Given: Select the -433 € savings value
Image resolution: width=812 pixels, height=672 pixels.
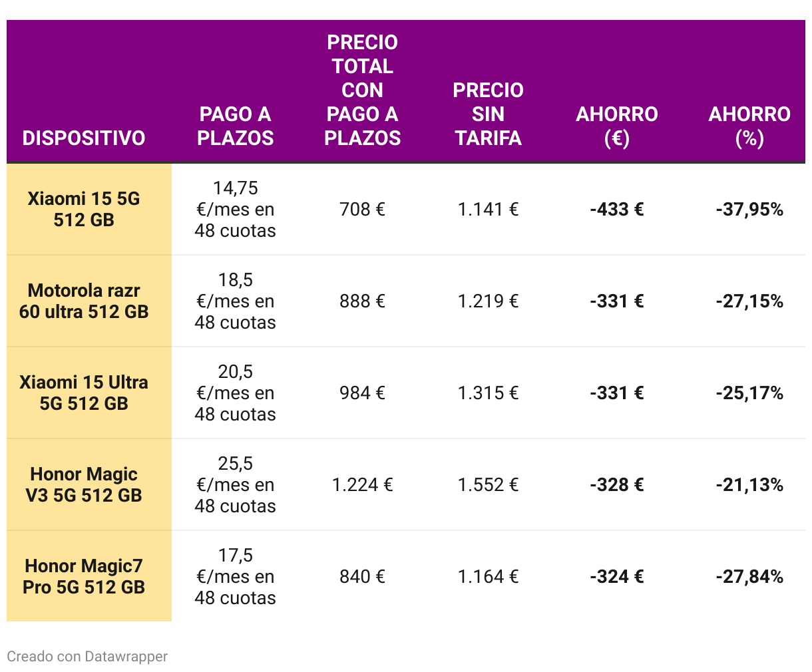Looking at the screenshot, I should tap(617, 209).
